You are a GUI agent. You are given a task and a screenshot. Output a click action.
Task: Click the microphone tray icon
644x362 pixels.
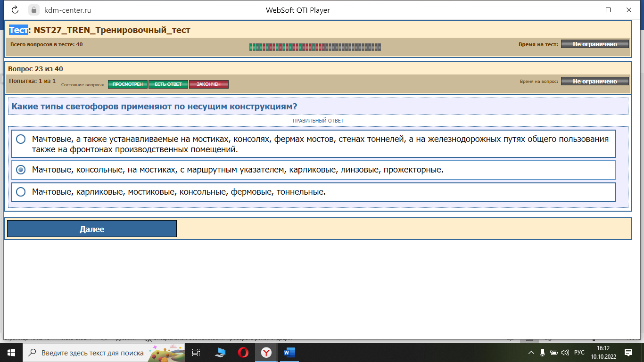543,352
